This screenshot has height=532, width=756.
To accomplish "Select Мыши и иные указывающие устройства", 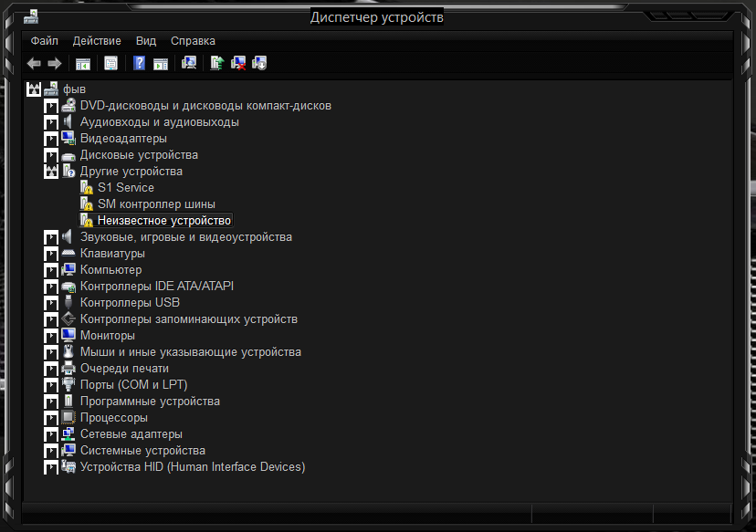I will (x=191, y=351).
